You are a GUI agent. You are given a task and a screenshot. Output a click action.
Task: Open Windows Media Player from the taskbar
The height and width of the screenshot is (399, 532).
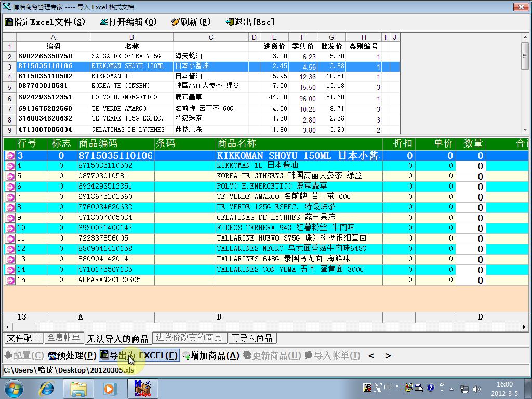(x=110, y=389)
